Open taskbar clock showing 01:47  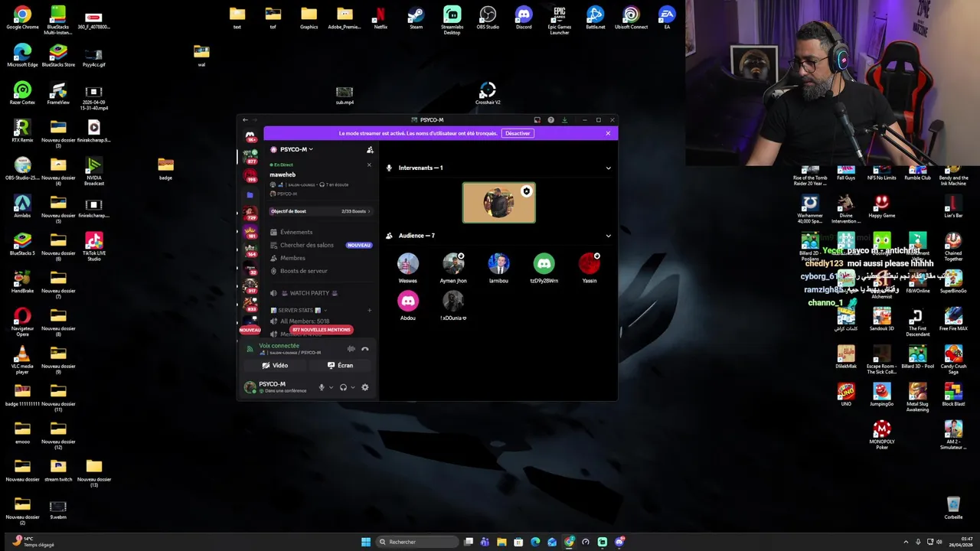coord(960,542)
